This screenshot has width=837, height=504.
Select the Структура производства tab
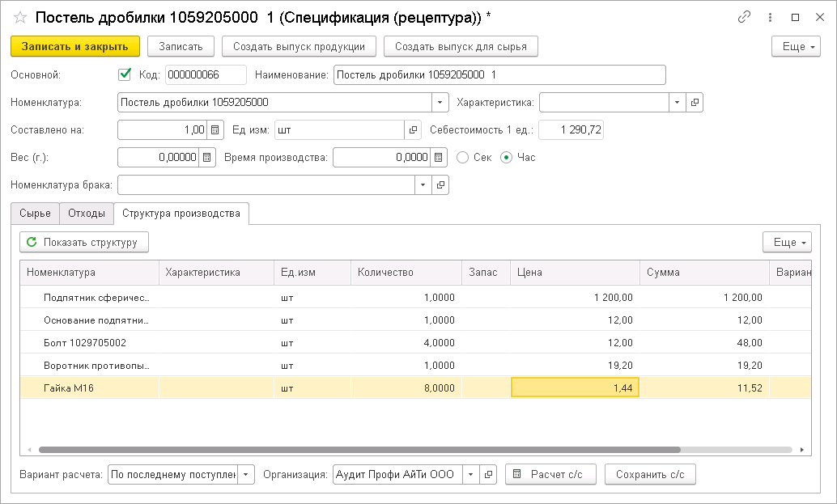tap(181, 214)
